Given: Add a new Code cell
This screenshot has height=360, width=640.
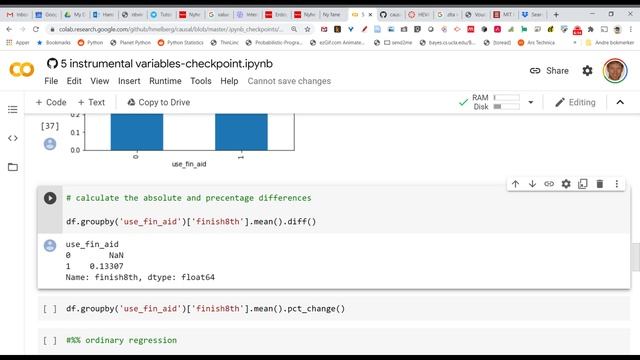Looking at the screenshot, I should [x=51, y=102].
